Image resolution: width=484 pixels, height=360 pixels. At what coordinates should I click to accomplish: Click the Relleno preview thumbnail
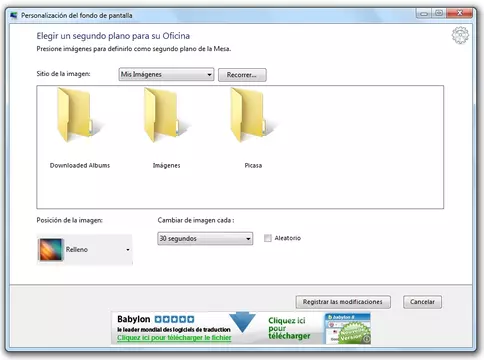[51, 249]
